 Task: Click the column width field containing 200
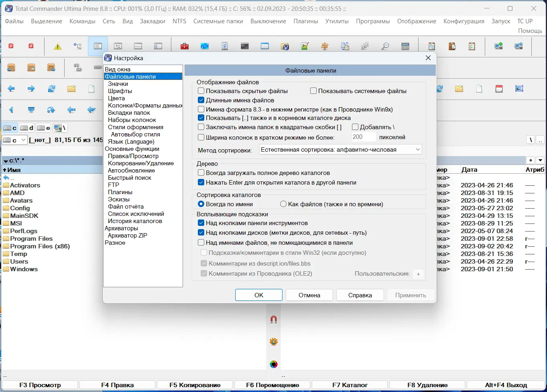tap(363, 137)
